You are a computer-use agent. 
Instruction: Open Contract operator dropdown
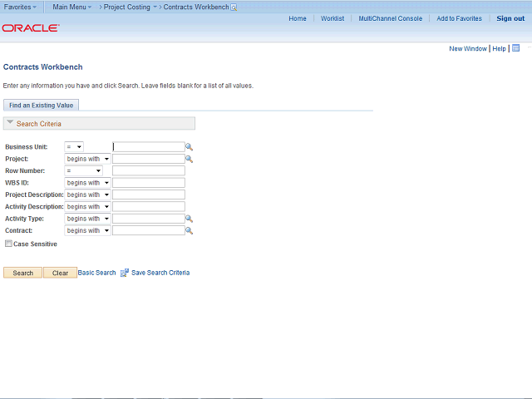pos(87,231)
